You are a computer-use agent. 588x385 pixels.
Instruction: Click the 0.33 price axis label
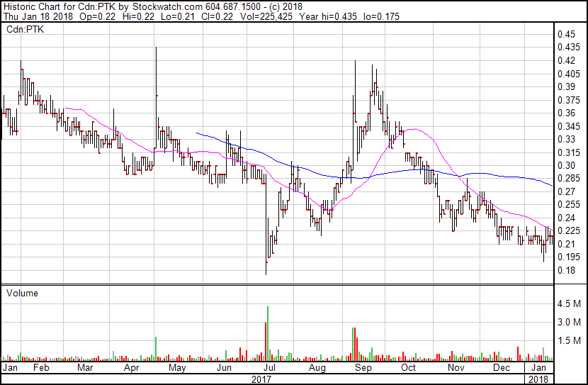566,139
